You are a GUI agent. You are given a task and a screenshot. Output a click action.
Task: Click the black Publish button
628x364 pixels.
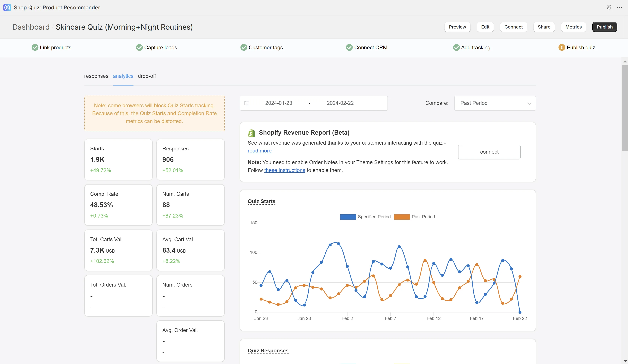(605, 27)
